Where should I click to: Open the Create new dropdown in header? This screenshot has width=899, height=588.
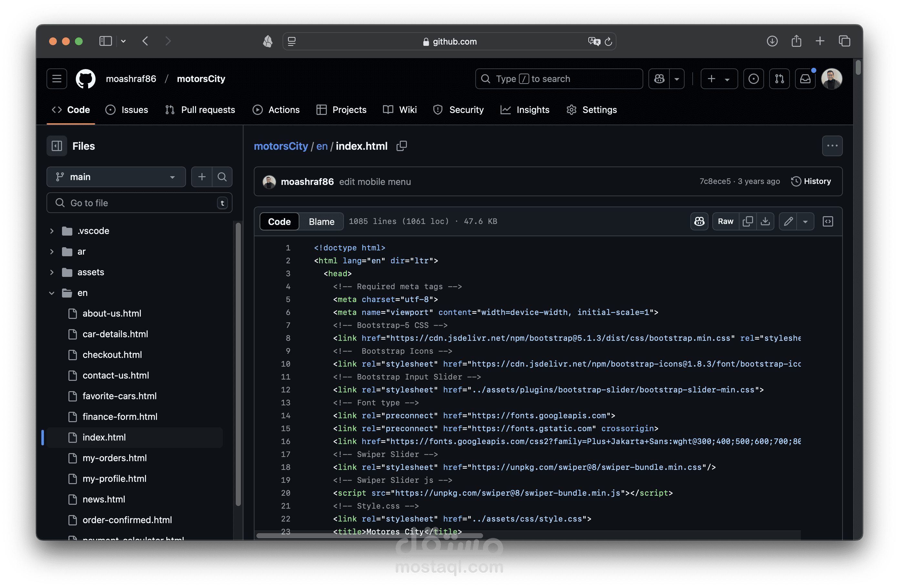[719, 79]
